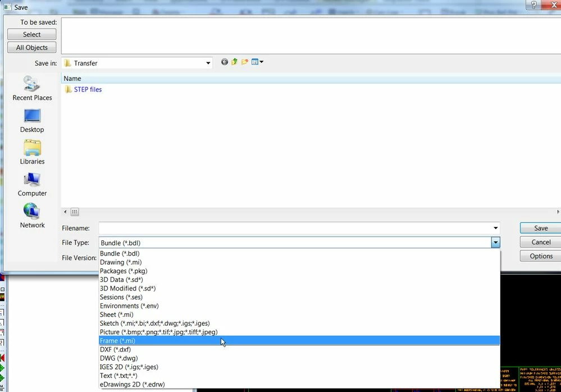Choose Drawing (*.mi) file type
The height and width of the screenshot is (392, 561).
tap(299, 262)
